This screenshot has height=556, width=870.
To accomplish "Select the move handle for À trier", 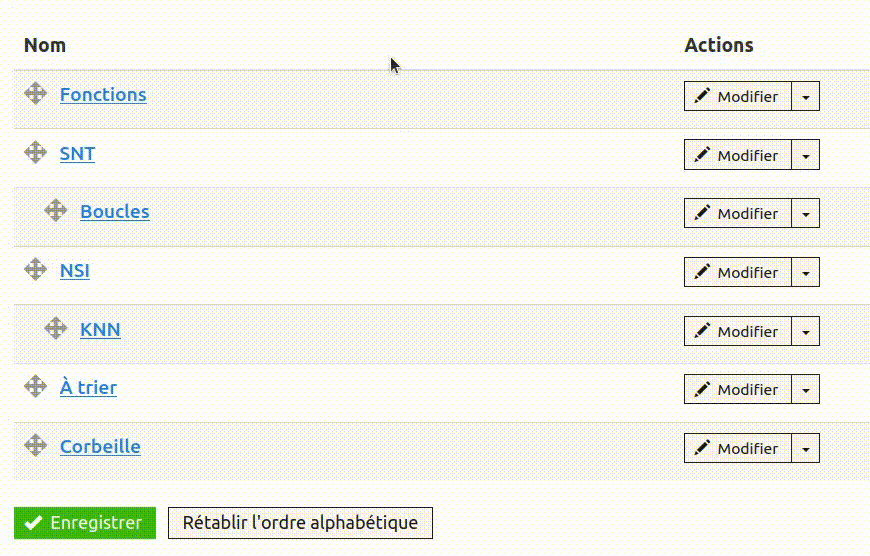I will (36, 386).
